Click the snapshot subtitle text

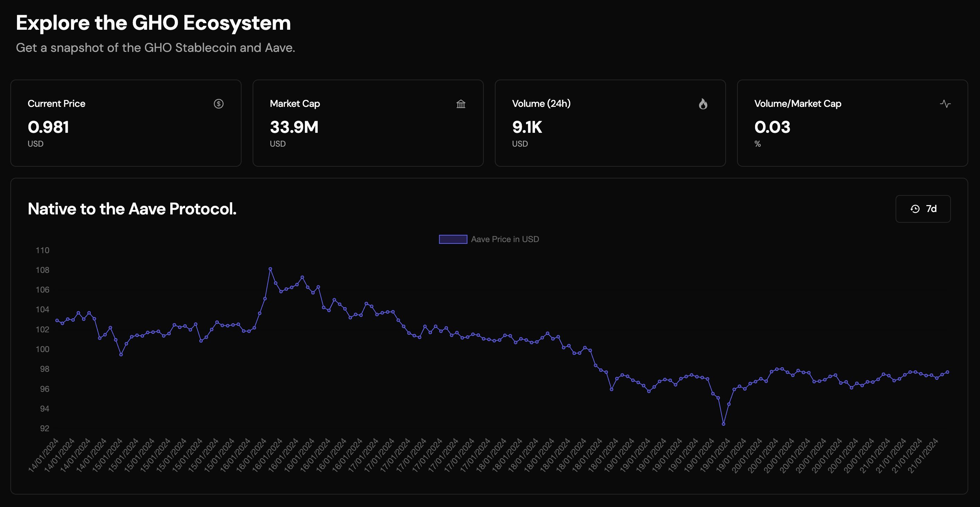click(155, 47)
